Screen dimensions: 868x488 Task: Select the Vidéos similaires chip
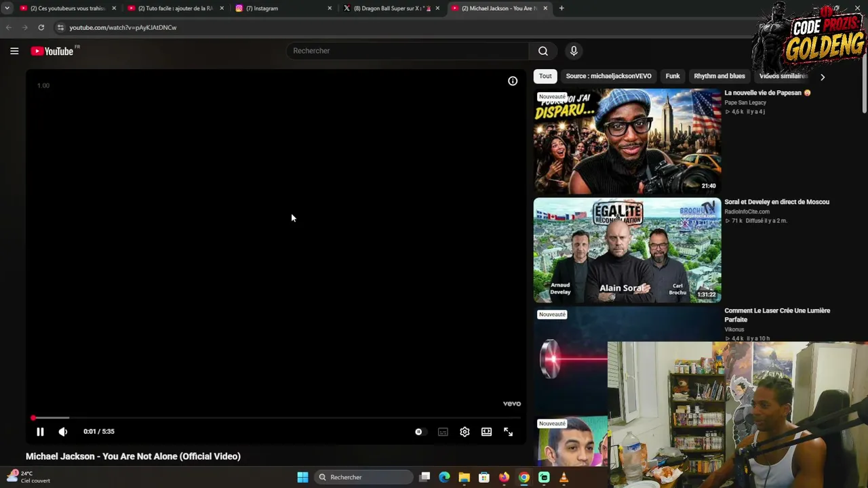pyautogui.click(x=783, y=76)
